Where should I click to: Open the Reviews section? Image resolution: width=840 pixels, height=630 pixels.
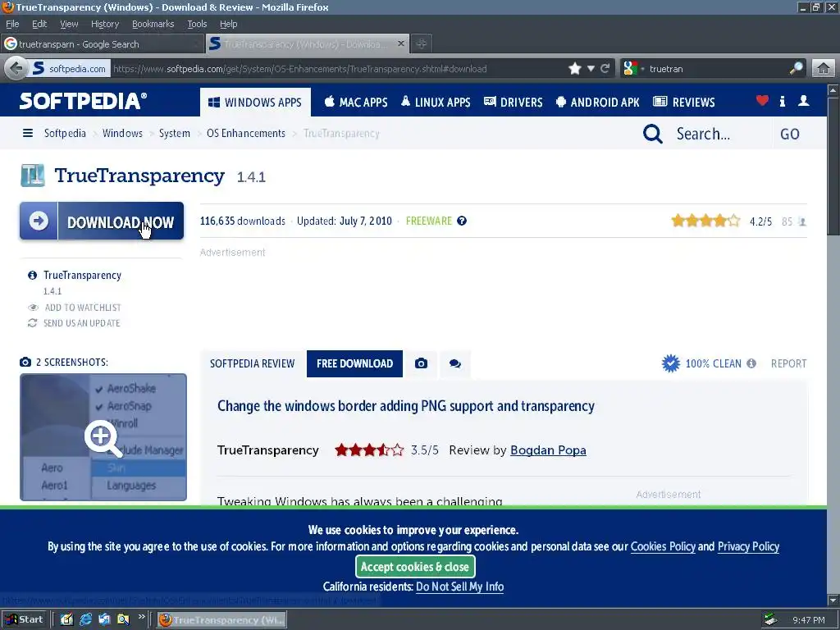tap(684, 102)
